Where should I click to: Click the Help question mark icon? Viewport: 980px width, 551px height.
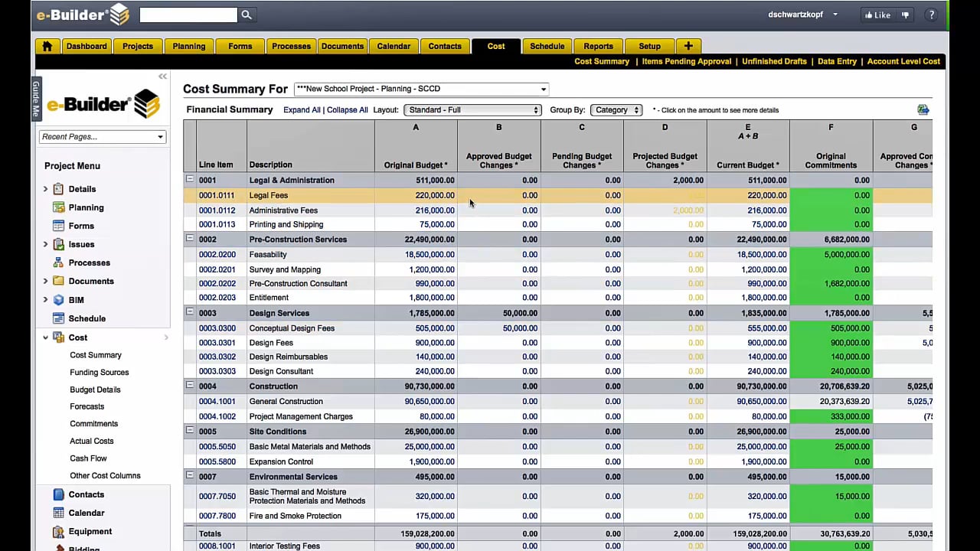point(931,15)
